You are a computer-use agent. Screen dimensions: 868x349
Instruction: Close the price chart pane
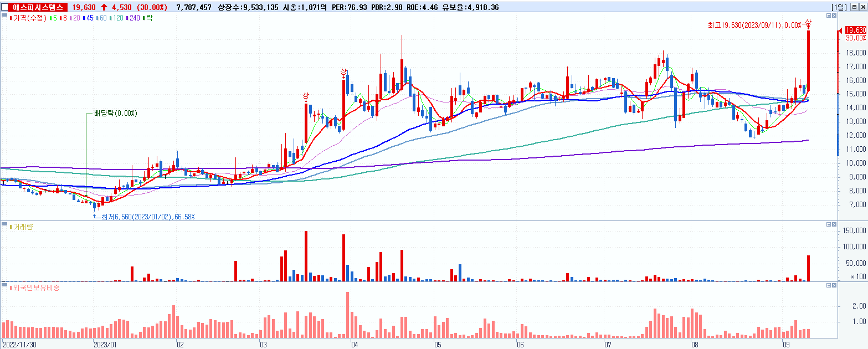click(x=834, y=16)
